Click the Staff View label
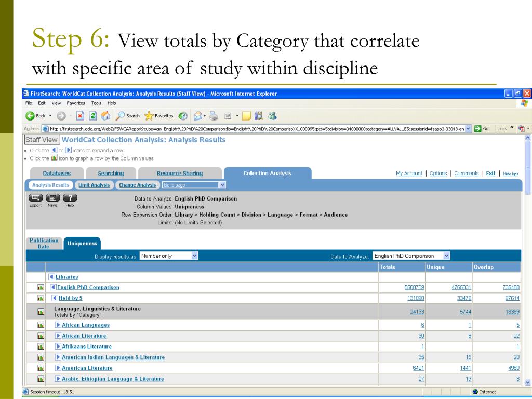 [42, 140]
